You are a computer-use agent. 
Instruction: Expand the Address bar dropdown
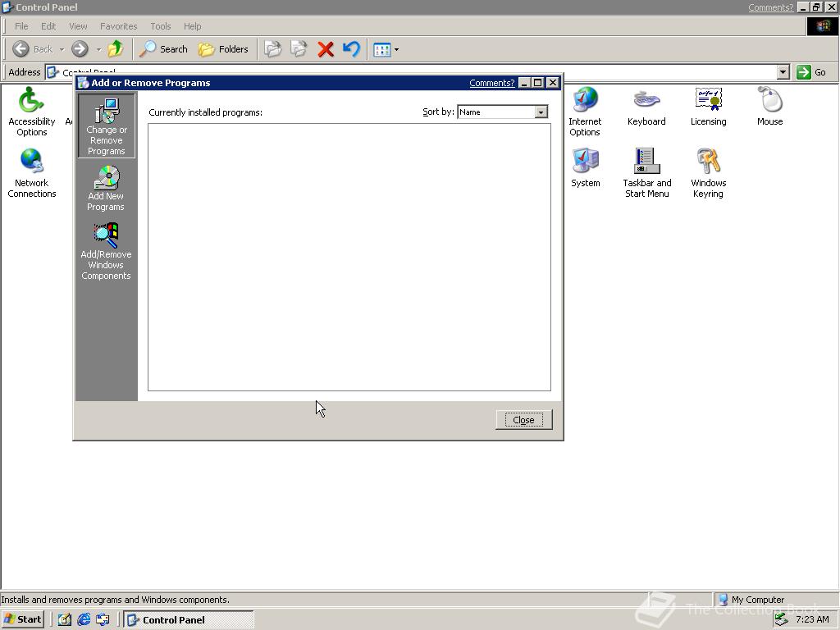coord(783,72)
